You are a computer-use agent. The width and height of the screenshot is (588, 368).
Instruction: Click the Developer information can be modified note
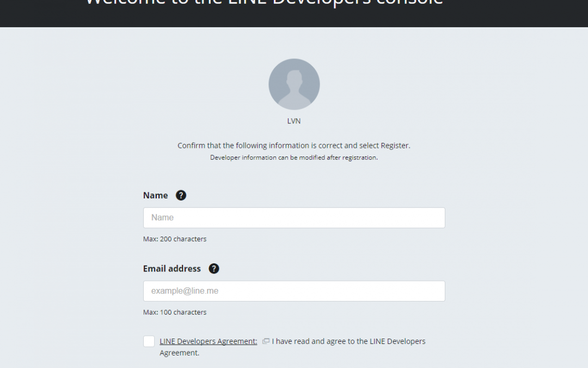tap(294, 158)
